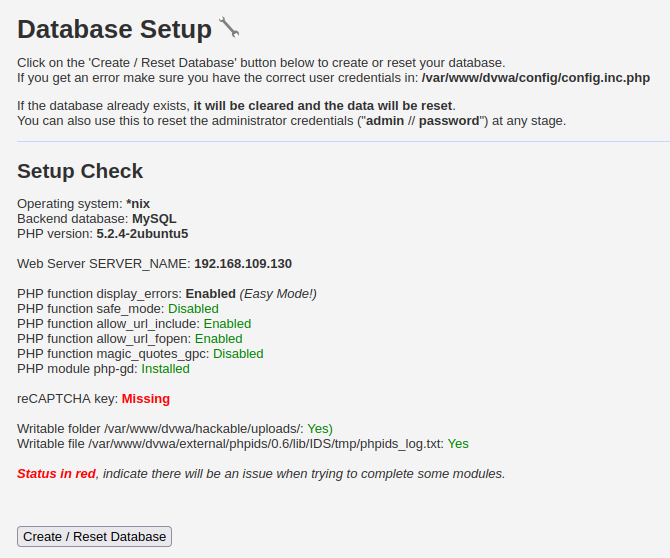Click 'Disabled' status next to safe_mode
670x558 pixels.
pyautogui.click(x=193, y=308)
